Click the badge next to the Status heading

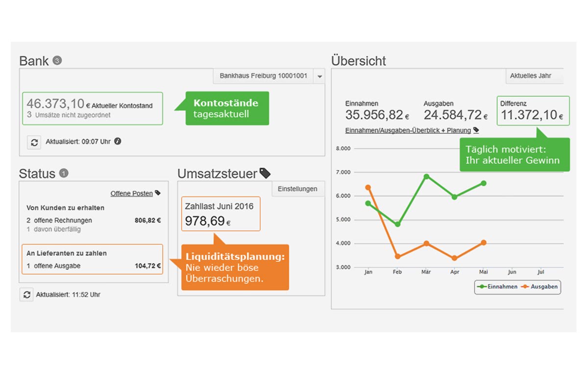[x=64, y=173]
